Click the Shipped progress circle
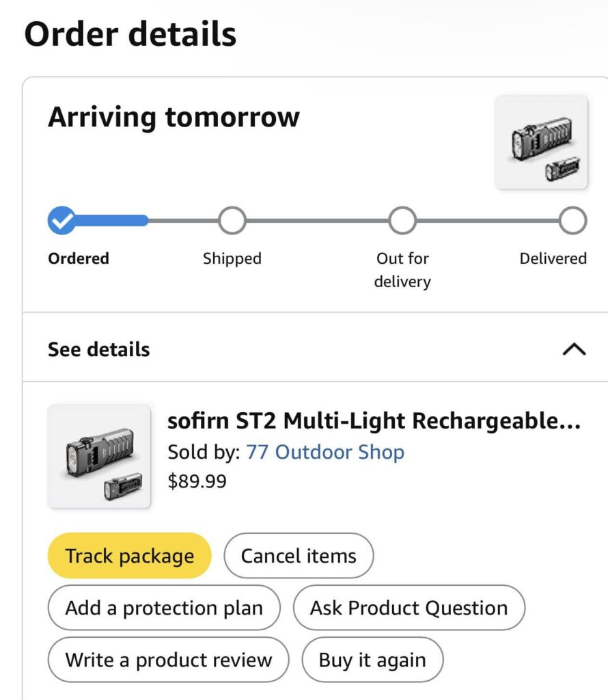This screenshot has height=700, width=608. pos(232,220)
